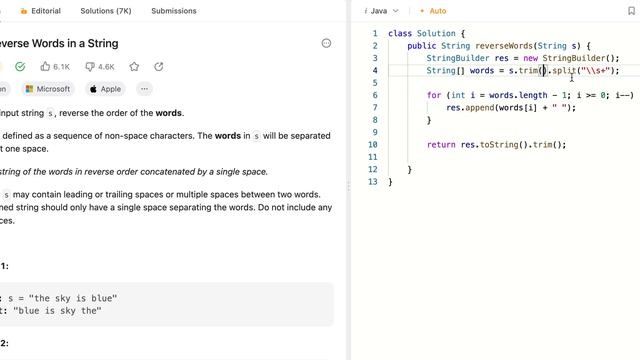This screenshot has width=640, height=360.
Task: Click the 'for' keyword on line 6
Action: point(434,95)
